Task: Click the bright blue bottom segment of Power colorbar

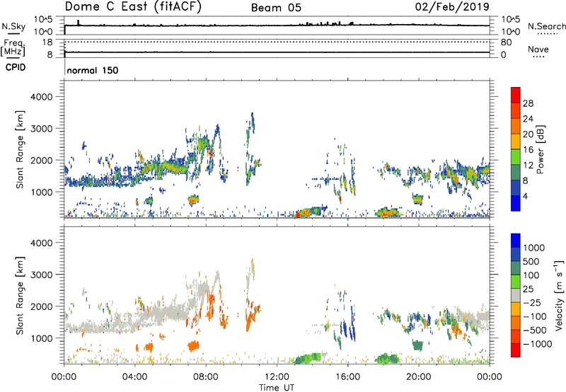Action: tap(516, 203)
